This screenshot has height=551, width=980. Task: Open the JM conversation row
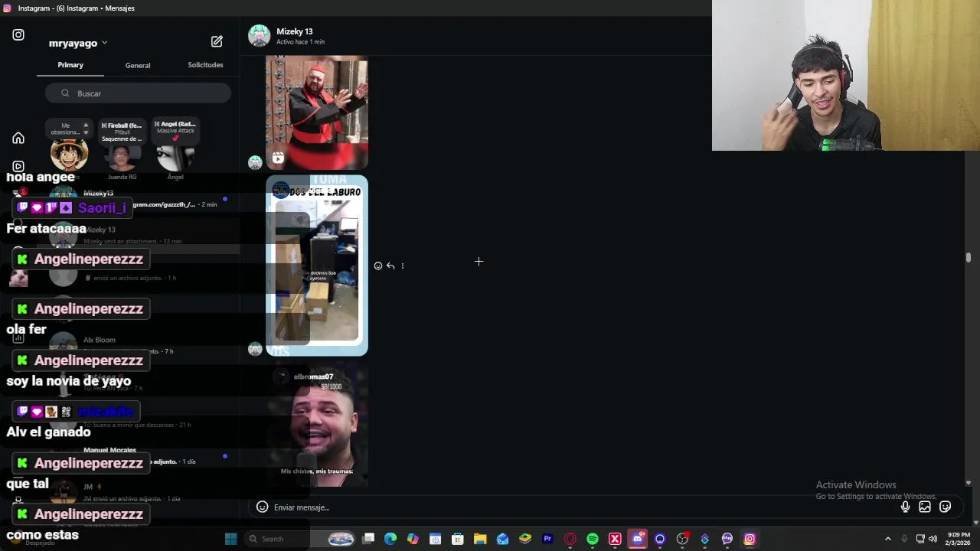click(x=138, y=492)
